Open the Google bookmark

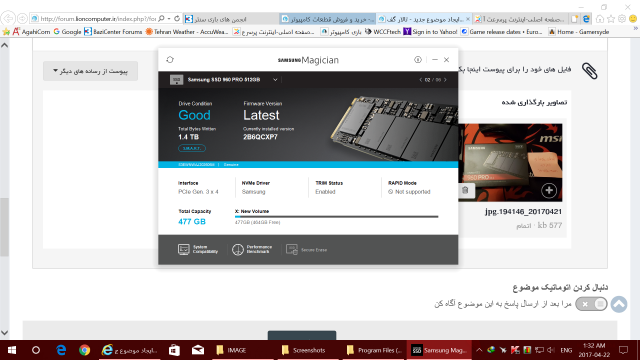click(67, 32)
